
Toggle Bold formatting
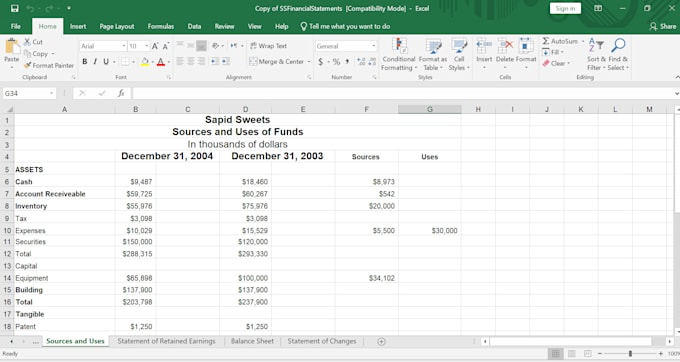pyautogui.click(x=85, y=62)
